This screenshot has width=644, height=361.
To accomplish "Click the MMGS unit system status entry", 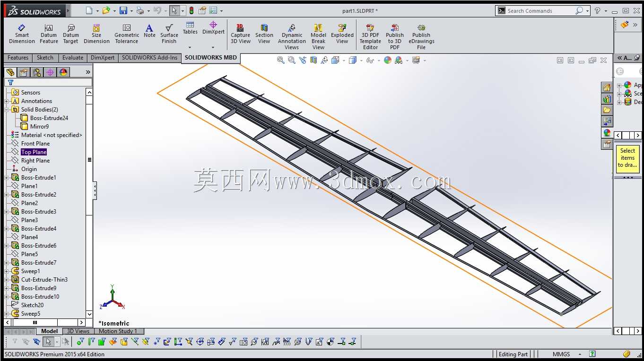I will click(x=561, y=354).
